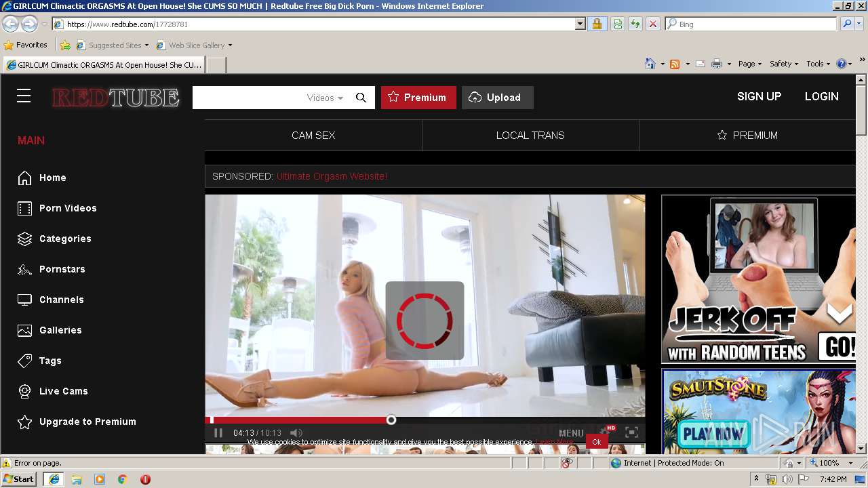Click the Home icon in command bar
Viewport: 868px width, 488px height.
click(x=650, y=64)
